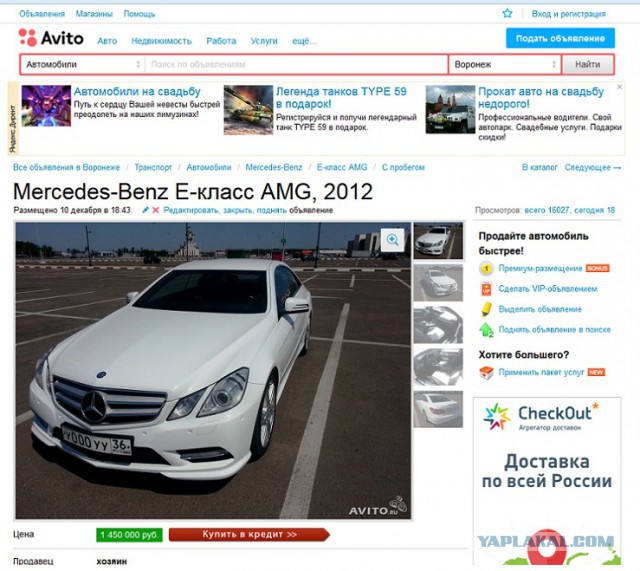Select fourth interior photo thumbnail

point(438,367)
